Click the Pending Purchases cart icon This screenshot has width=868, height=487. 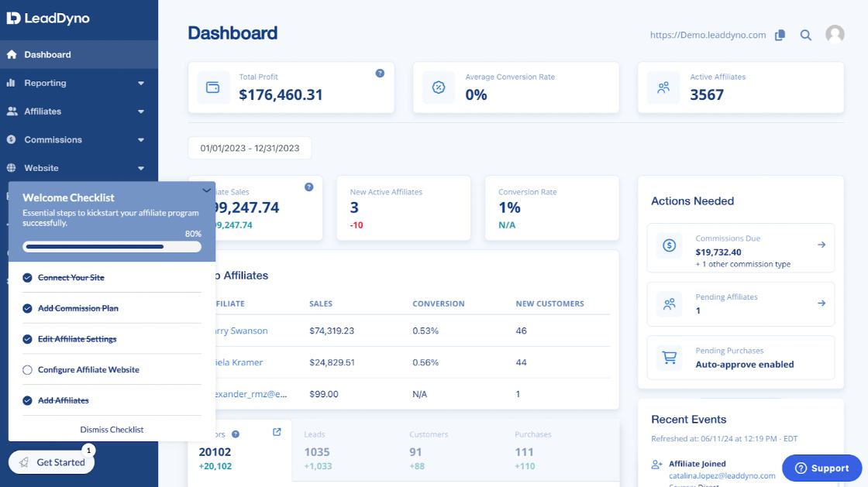tap(669, 358)
